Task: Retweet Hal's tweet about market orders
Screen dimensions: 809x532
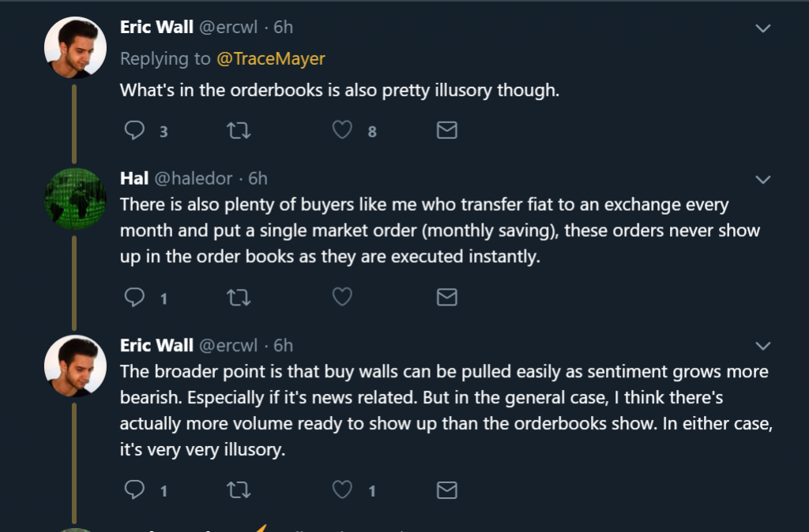Action: point(238,297)
